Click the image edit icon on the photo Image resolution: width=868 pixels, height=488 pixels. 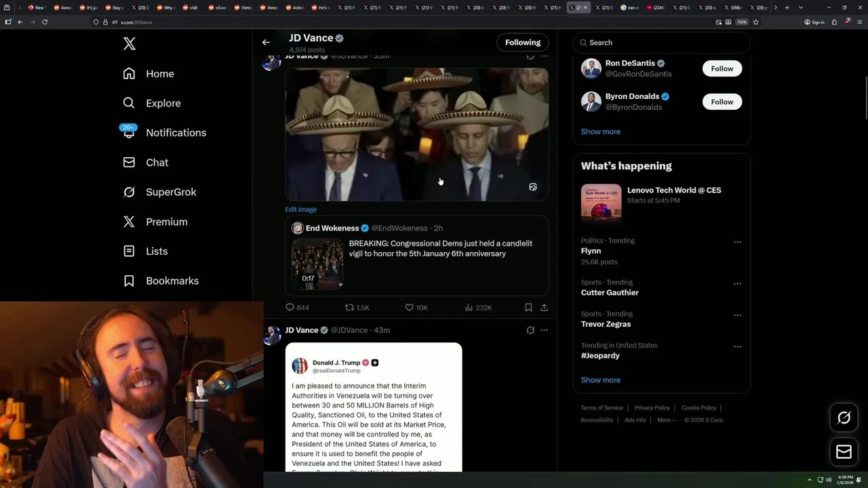point(533,187)
